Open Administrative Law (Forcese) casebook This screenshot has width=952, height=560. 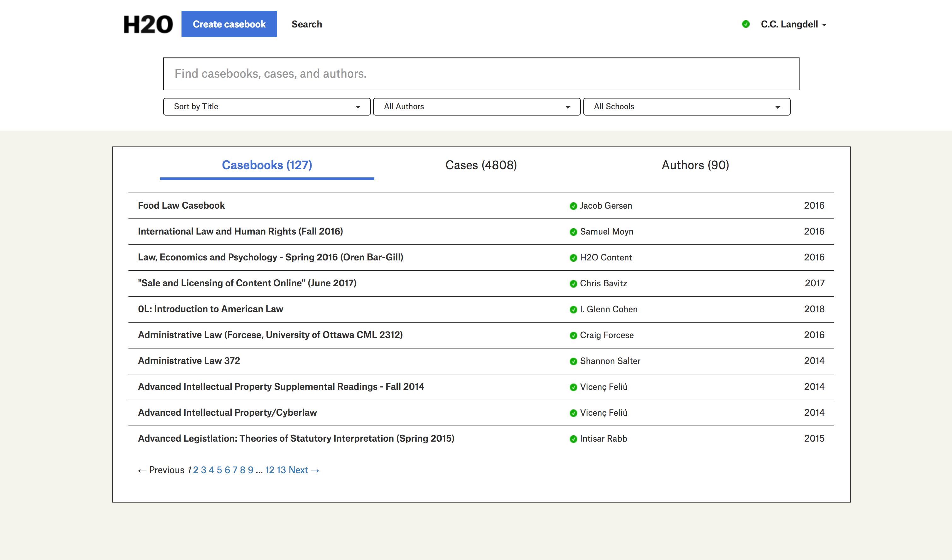(x=270, y=335)
